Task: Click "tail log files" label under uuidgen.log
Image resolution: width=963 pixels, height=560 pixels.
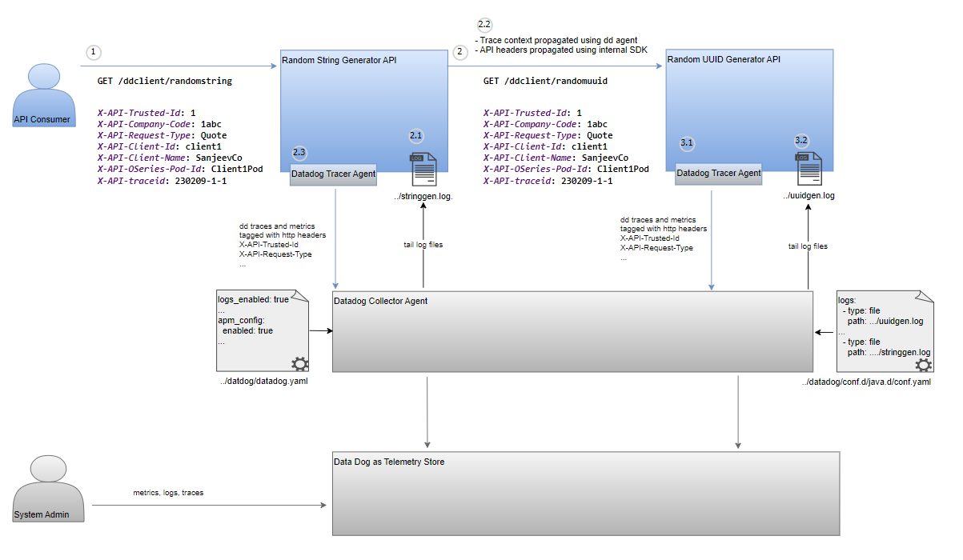Action: pos(808,246)
